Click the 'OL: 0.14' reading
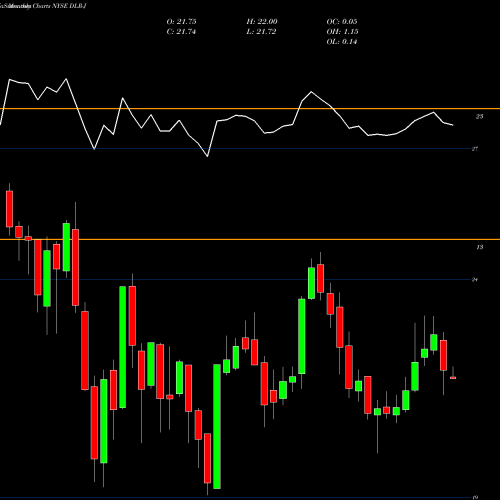 (342, 42)
